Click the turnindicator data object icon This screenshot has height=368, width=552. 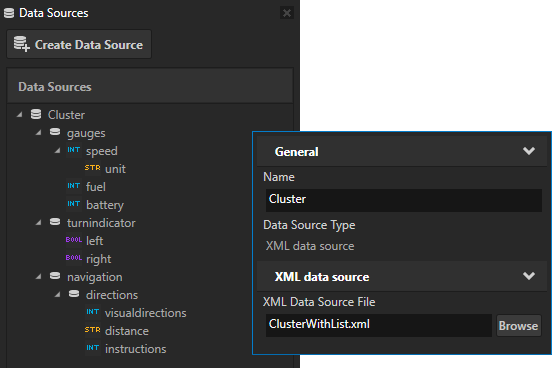point(55,222)
